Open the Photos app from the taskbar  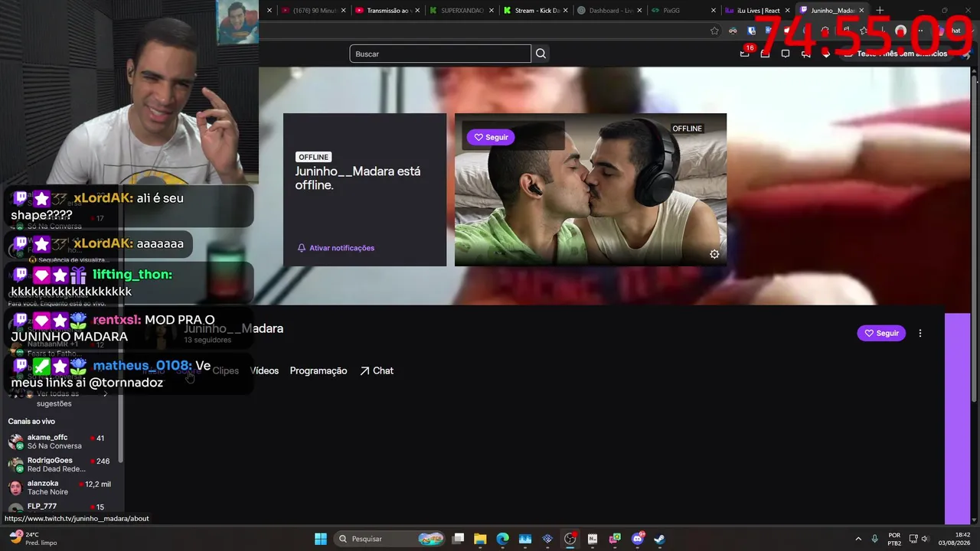point(524,539)
